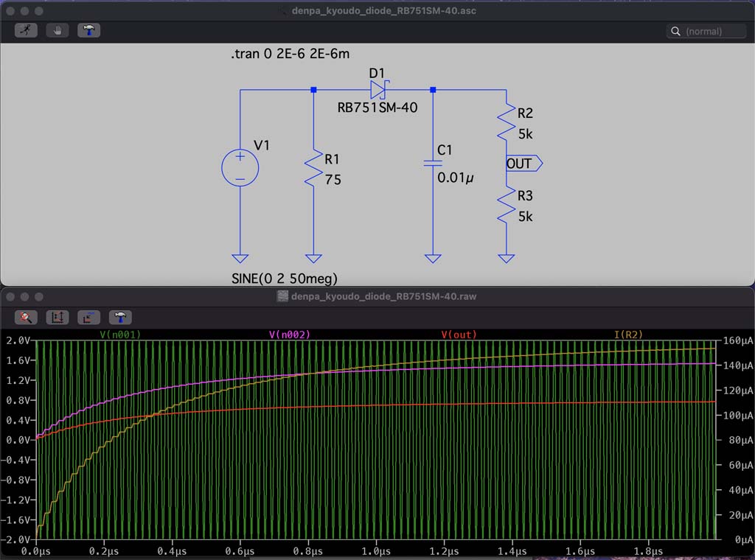This screenshot has height=560, width=755.
Task: Click the I(R2) trace label
Action: coord(628,335)
